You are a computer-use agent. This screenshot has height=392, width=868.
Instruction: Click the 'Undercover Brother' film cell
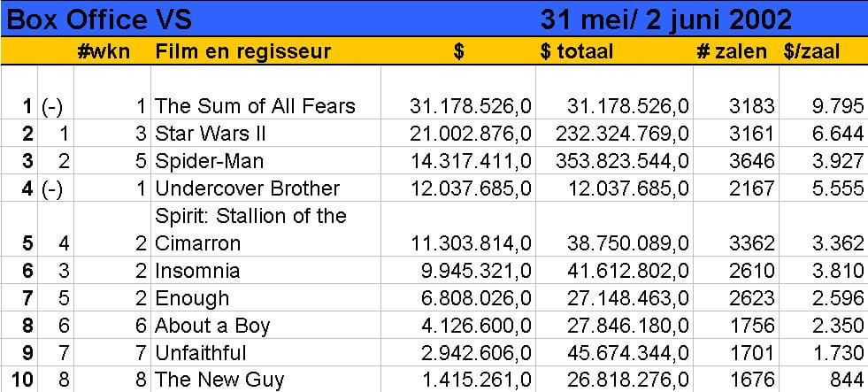tap(247, 188)
